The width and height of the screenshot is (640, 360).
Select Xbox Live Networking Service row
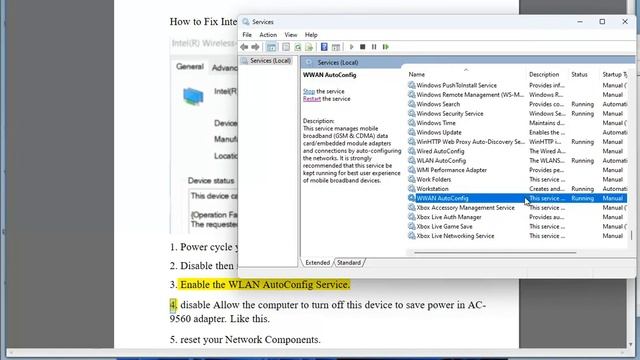click(517, 236)
